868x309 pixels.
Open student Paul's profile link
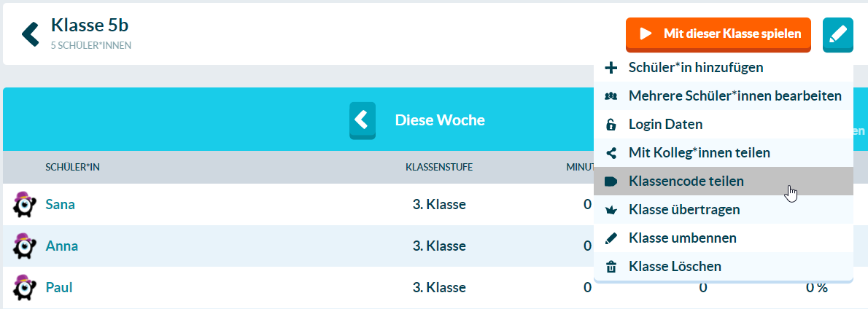pos(58,287)
